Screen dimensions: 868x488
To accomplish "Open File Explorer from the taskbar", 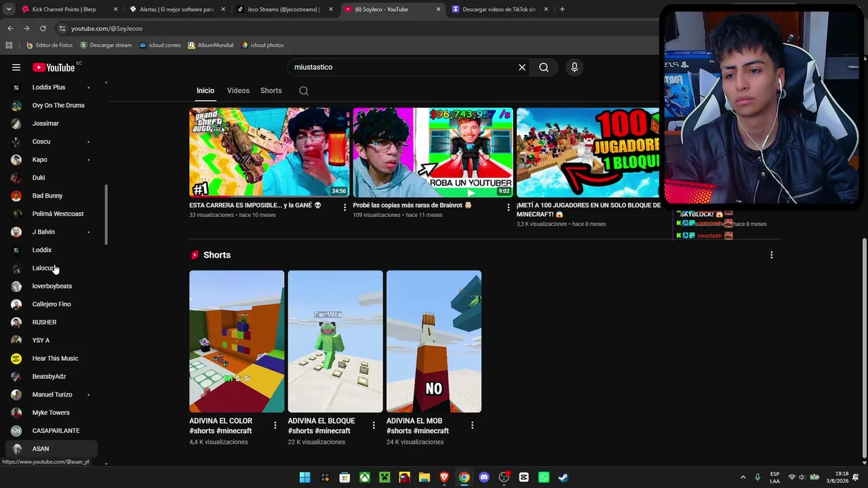I will tap(425, 477).
